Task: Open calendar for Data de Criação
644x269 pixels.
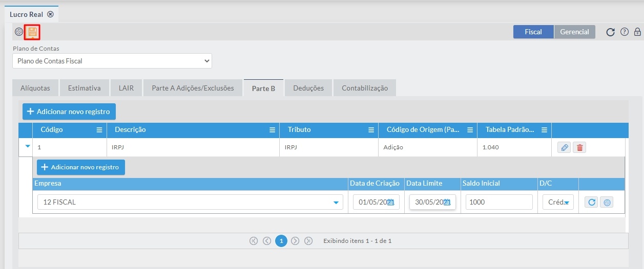Action: coord(390,203)
